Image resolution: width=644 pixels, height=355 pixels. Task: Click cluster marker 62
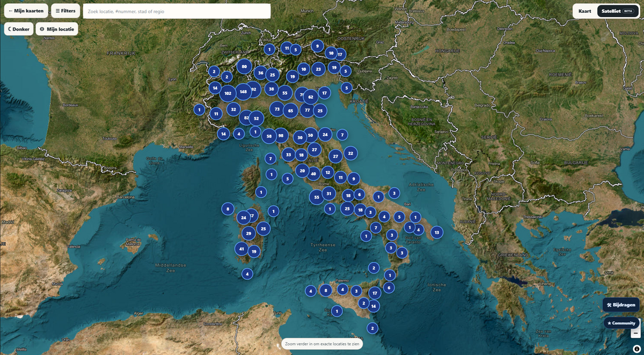click(x=310, y=97)
